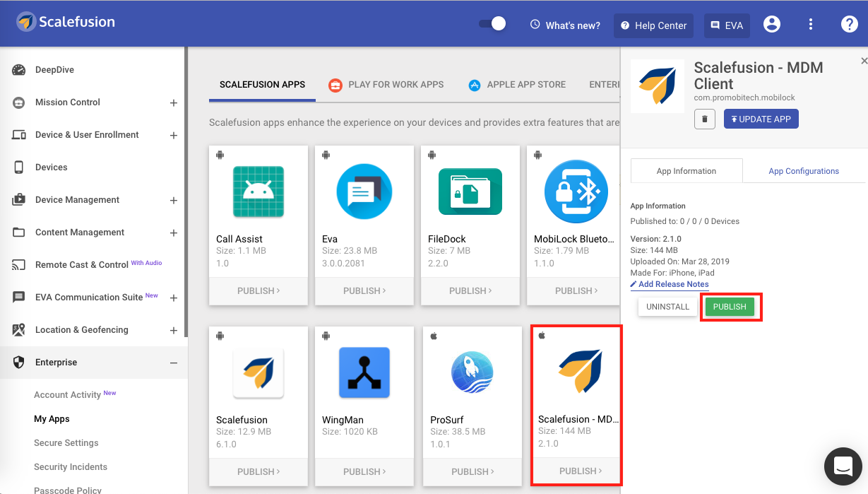Open Remote Cast & Control
This screenshot has height=494, width=868.
tap(82, 265)
